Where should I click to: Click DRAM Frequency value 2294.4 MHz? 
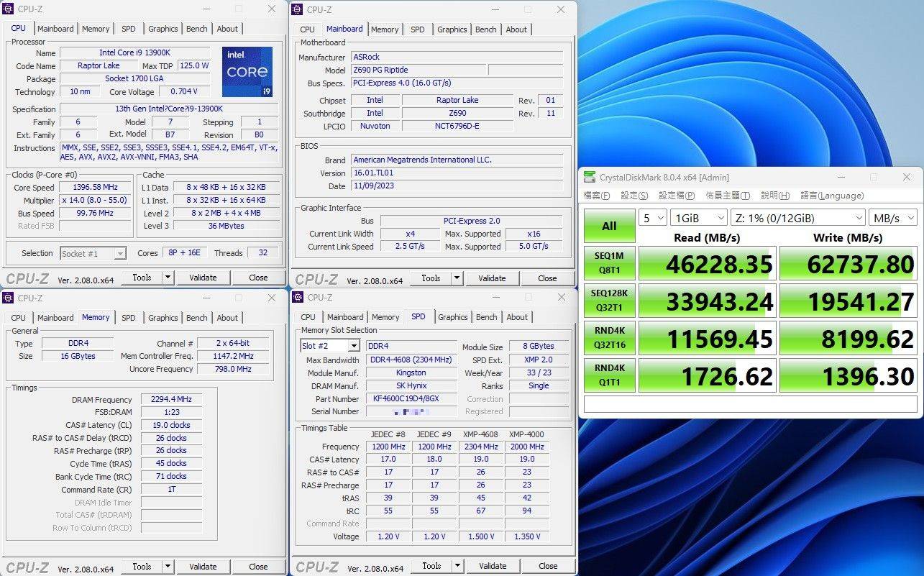pos(171,400)
